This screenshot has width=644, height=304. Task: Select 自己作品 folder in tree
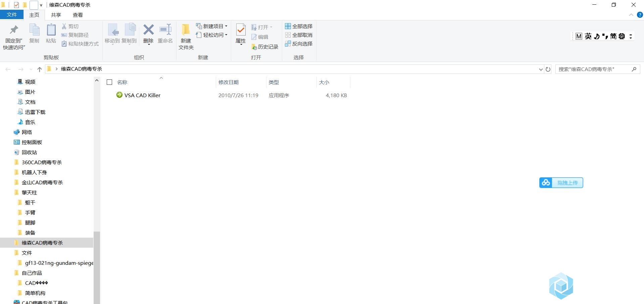pyautogui.click(x=32, y=273)
